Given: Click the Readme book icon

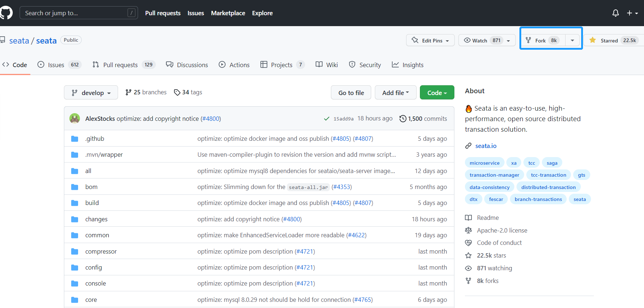Looking at the screenshot, I should tap(469, 218).
